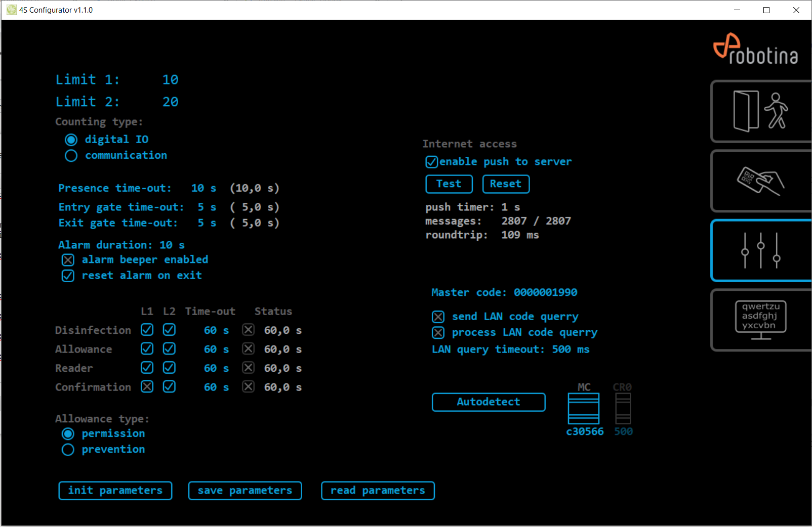The image size is (812, 527).
Task: Open the keyboard display screen page
Action: click(x=760, y=320)
